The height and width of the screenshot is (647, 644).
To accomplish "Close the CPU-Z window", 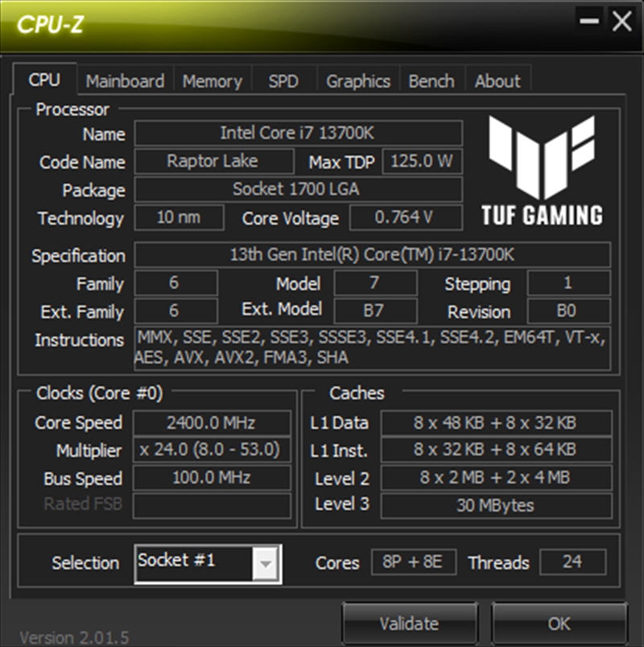I will (x=622, y=21).
